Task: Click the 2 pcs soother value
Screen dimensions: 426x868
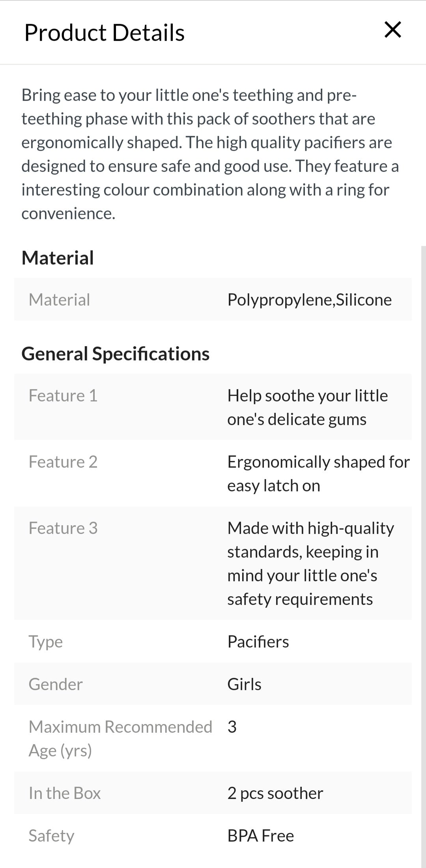Action: click(x=275, y=793)
